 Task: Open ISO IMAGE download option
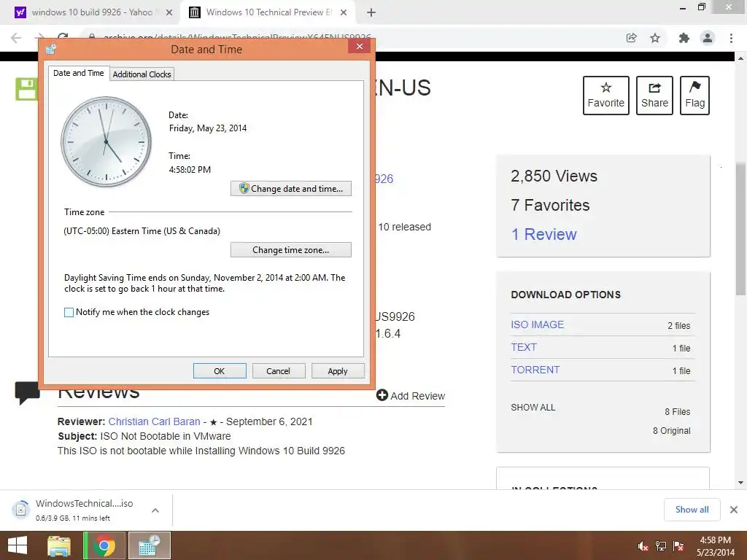click(x=538, y=324)
